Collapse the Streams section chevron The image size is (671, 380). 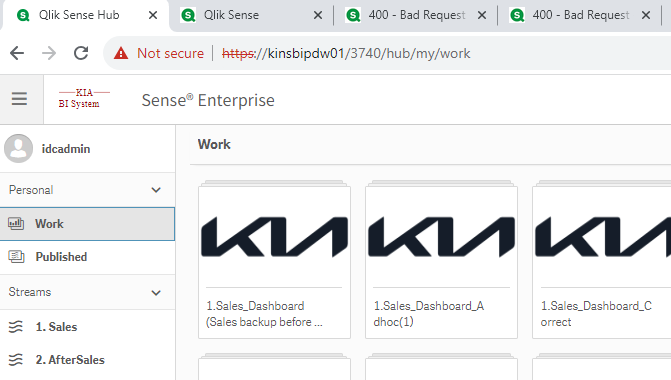[x=156, y=293]
